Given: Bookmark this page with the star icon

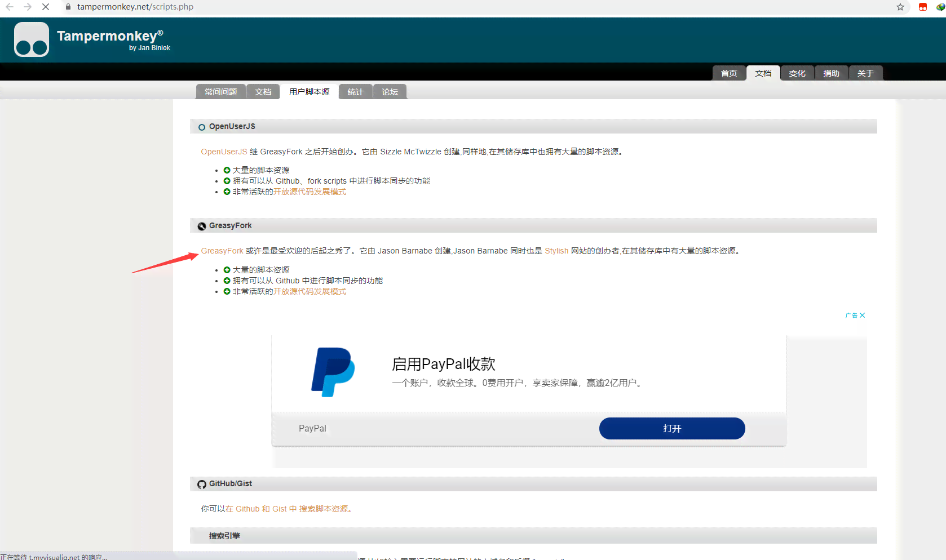Looking at the screenshot, I should [x=900, y=7].
